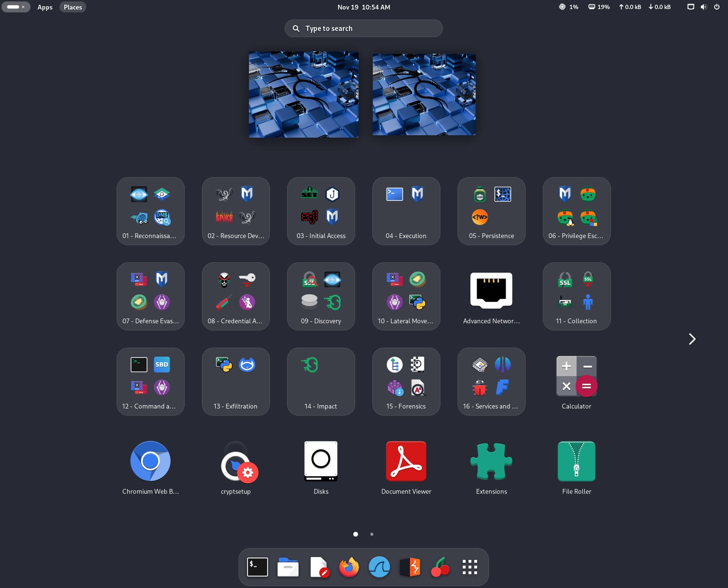This screenshot has width=728, height=588.
Task: Select the second workspace thumbnail
Action: pyautogui.click(x=424, y=94)
